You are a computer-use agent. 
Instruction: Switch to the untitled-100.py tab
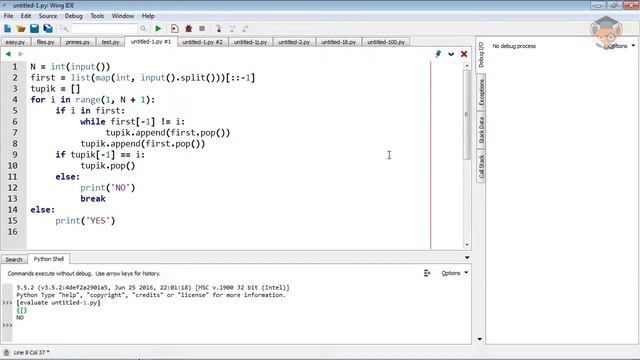click(386, 42)
